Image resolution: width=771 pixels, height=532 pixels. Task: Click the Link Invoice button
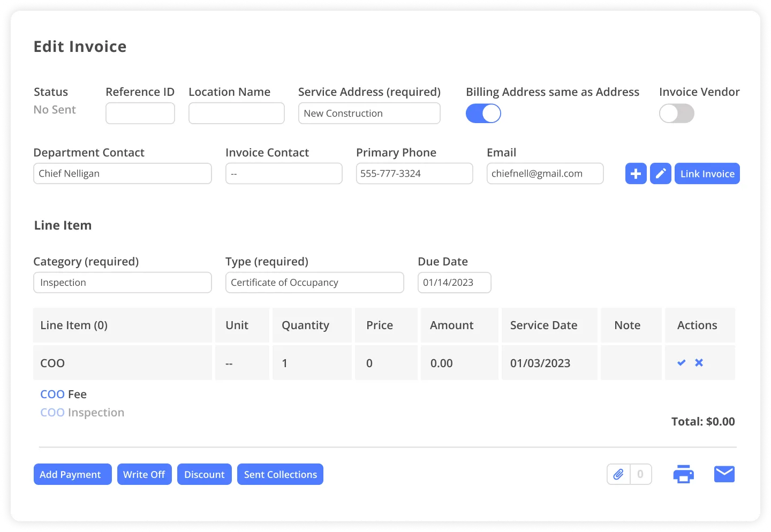tap(707, 173)
